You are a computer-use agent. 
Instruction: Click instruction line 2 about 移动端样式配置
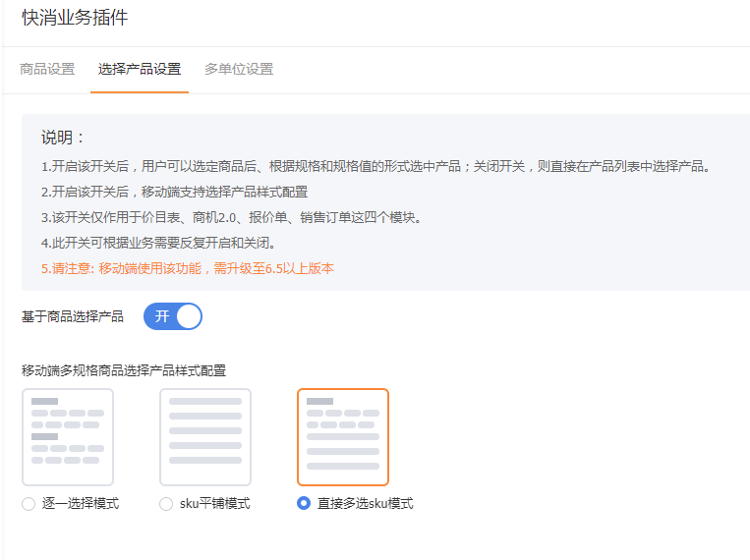pos(175,193)
